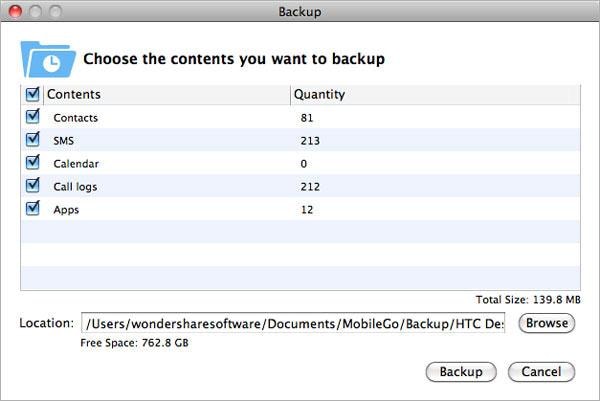The width and height of the screenshot is (600, 401).
Task: Toggle the Call logs checkbox
Action: pyautogui.click(x=32, y=186)
